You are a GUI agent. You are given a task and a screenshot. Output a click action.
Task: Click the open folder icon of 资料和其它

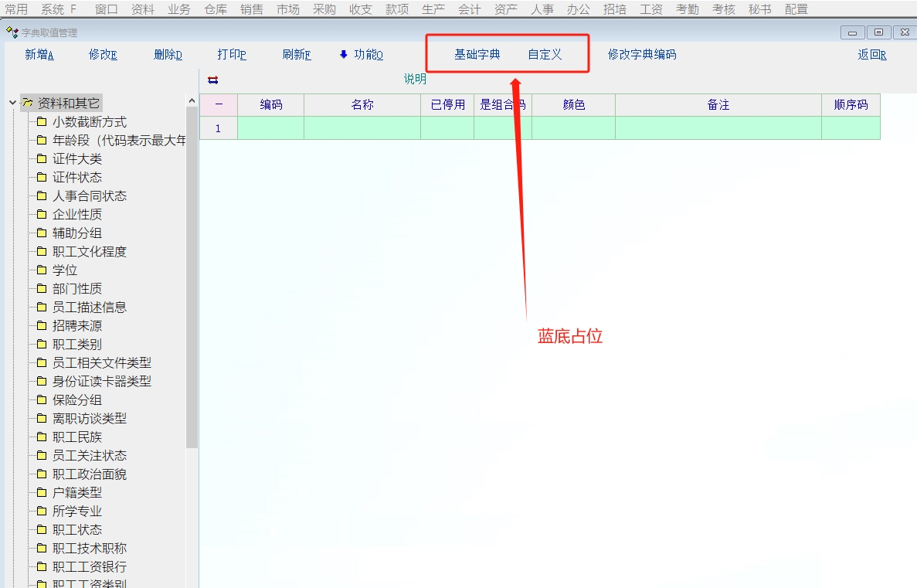click(28, 103)
